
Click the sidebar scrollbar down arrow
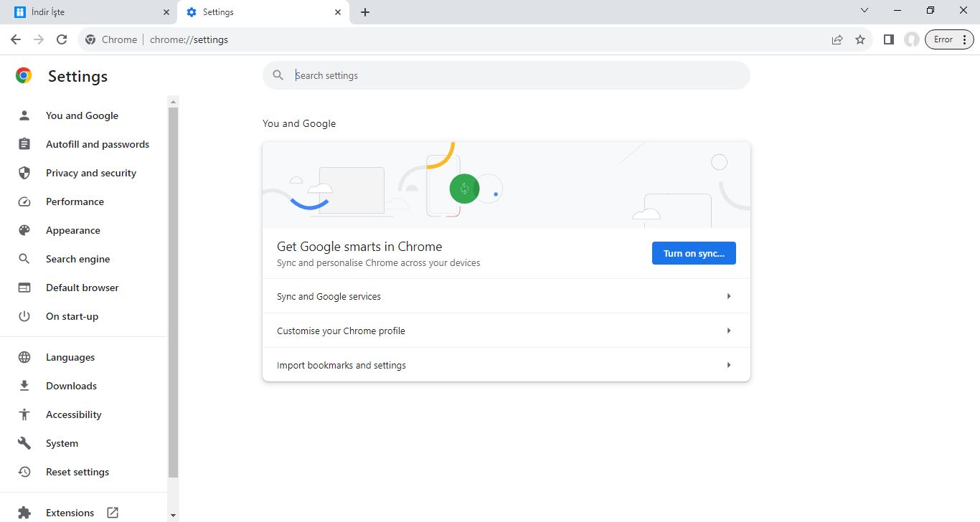(173, 516)
